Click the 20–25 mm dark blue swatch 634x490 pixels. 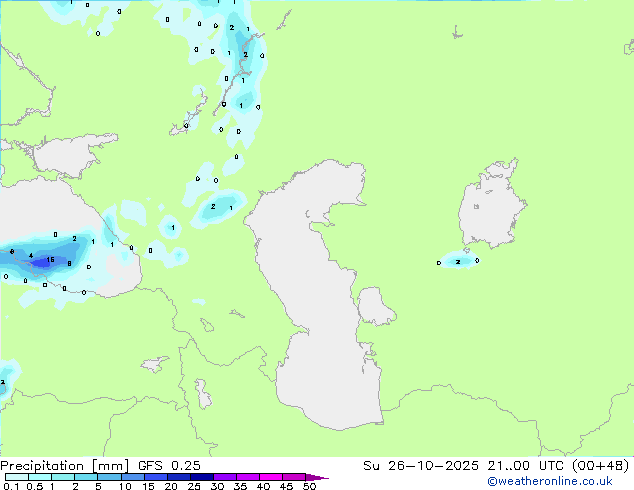click(x=178, y=477)
